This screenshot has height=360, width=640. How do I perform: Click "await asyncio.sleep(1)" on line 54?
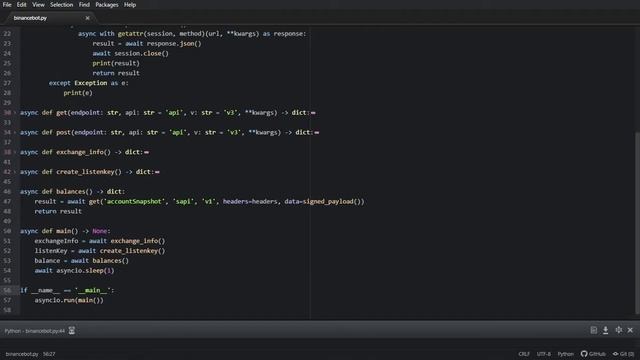click(x=74, y=271)
